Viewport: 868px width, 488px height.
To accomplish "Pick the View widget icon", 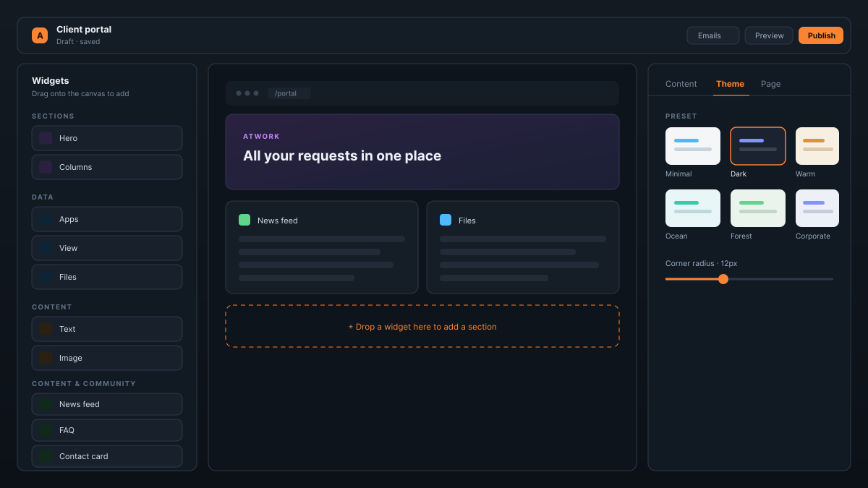I will [46, 248].
